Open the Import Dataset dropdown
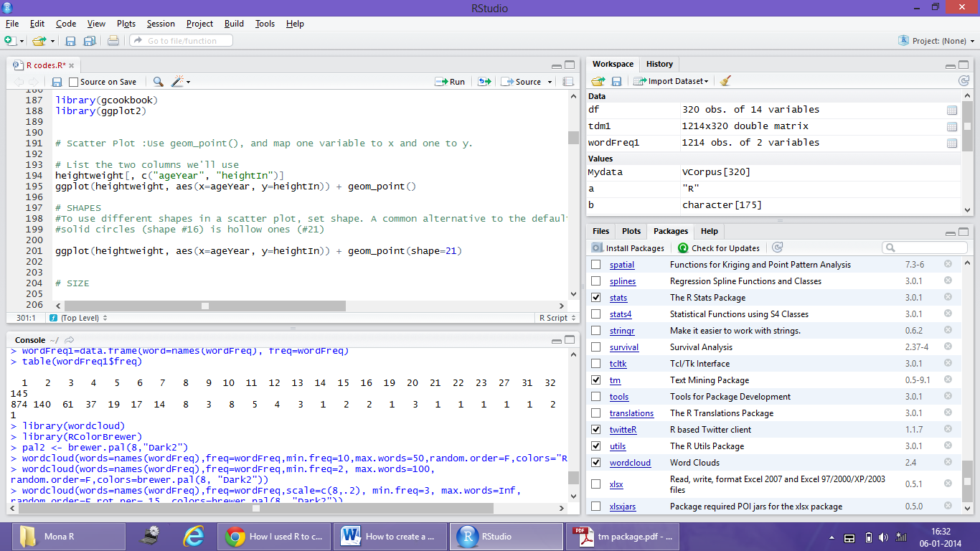Image resolution: width=980 pixels, height=551 pixels. pyautogui.click(x=670, y=81)
